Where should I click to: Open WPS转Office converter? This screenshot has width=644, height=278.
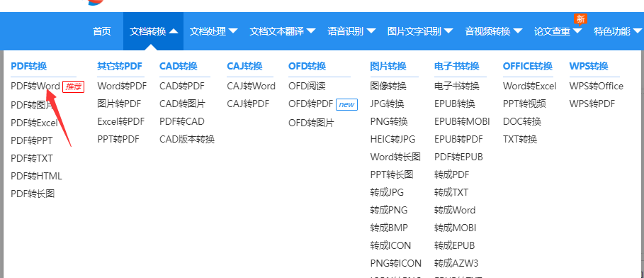coord(597,87)
